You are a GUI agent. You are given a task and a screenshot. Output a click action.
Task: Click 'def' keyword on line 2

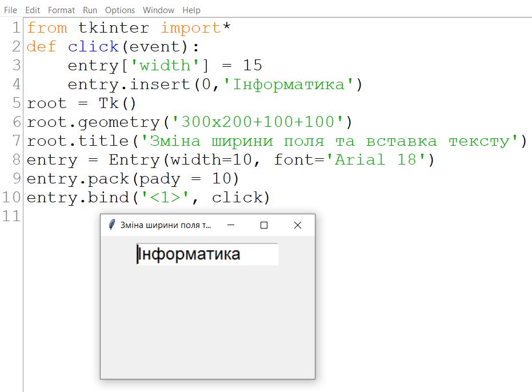click(x=41, y=46)
